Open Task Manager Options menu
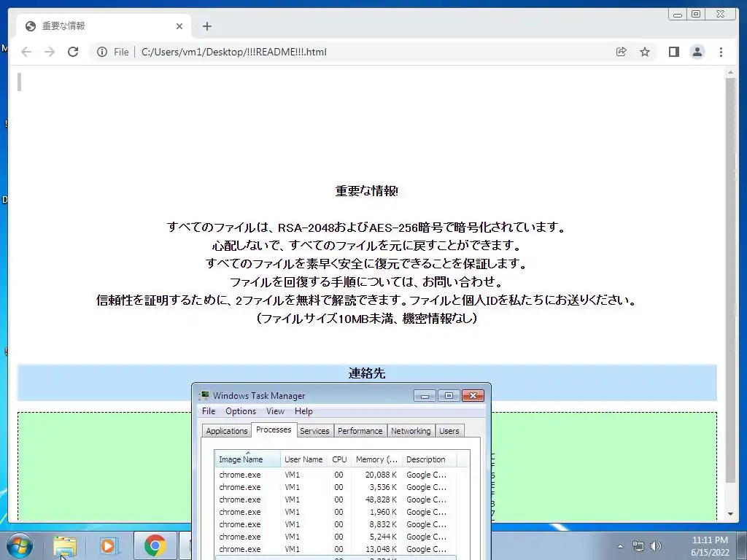 pyautogui.click(x=241, y=411)
